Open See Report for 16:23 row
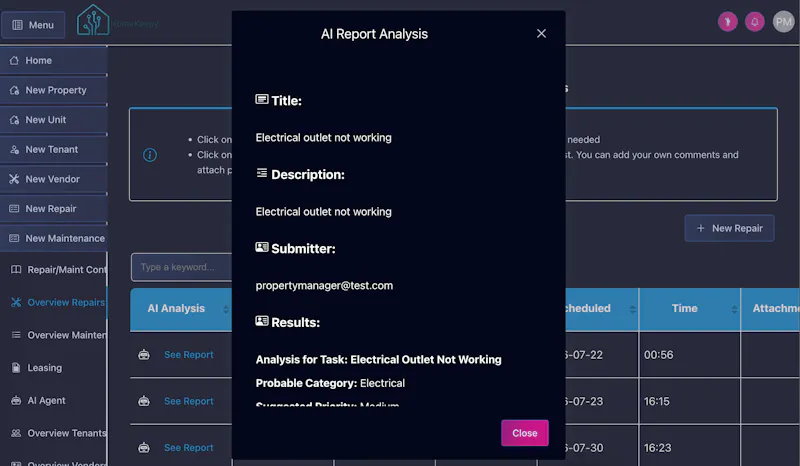The image size is (800, 466). coord(189,448)
